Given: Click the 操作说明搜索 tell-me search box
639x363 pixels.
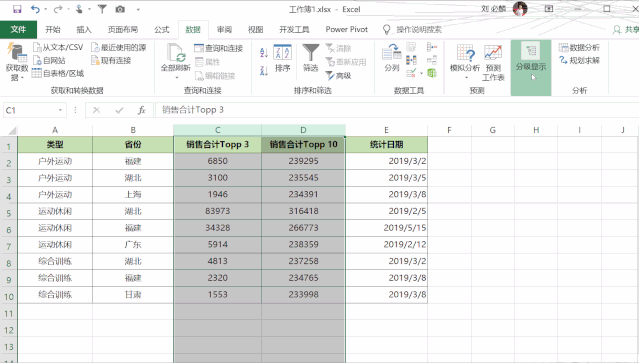Looking at the screenshot, I should (x=419, y=29).
